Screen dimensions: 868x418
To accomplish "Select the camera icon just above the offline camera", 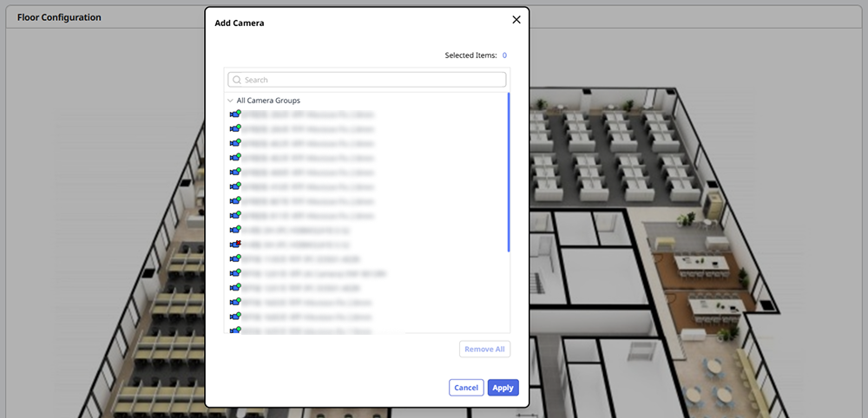I will [x=234, y=230].
